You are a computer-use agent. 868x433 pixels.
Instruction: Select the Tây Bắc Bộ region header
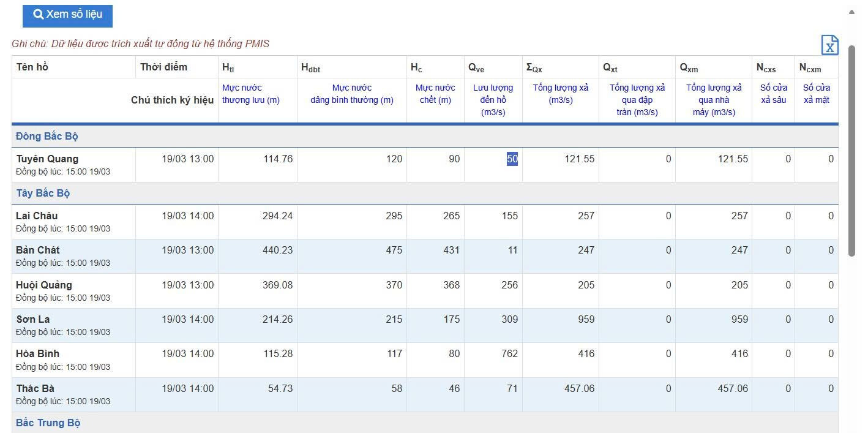(x=43, y=193)
